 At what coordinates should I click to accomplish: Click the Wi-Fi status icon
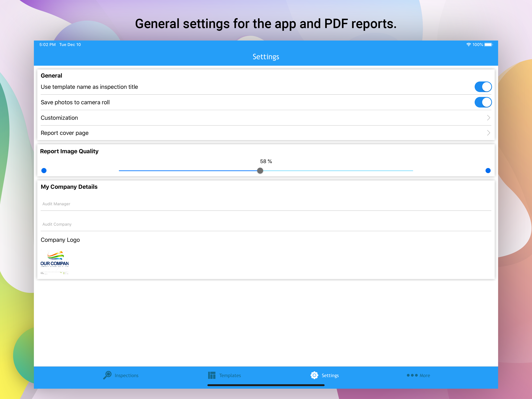click(469, 45)
